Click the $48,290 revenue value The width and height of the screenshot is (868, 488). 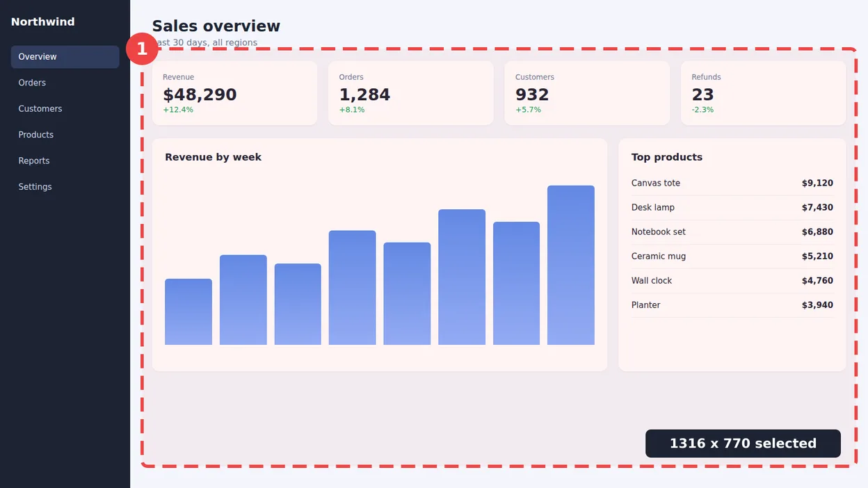pos(200,95)
